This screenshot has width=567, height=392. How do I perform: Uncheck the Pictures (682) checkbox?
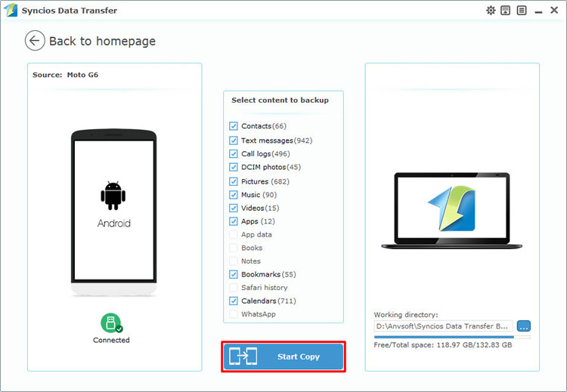[x=234, y=181]
